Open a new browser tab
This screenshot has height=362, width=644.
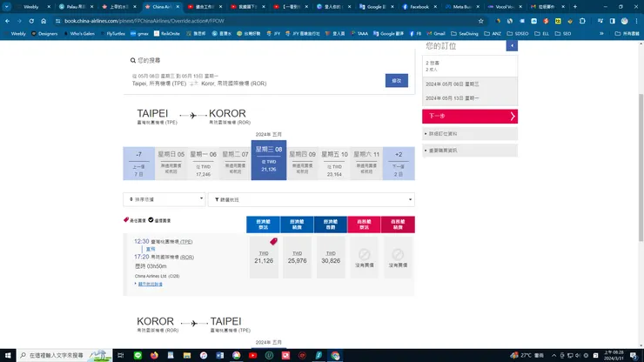(x=575, y=7)
